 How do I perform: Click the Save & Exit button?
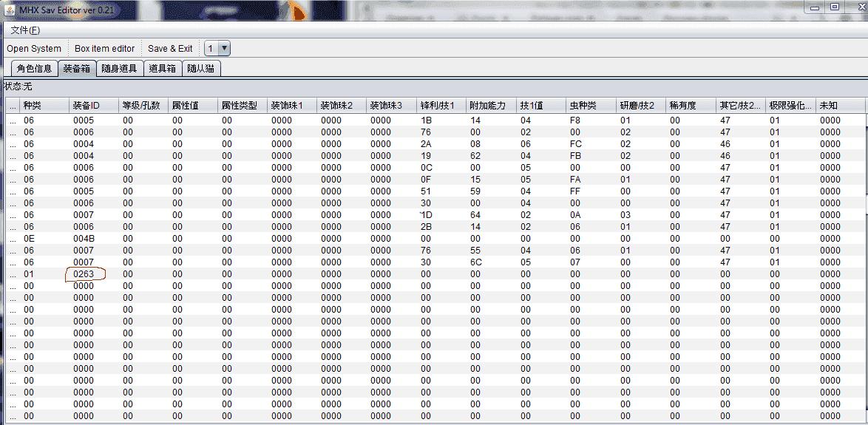pyautogui.click(x=170, y=48)
